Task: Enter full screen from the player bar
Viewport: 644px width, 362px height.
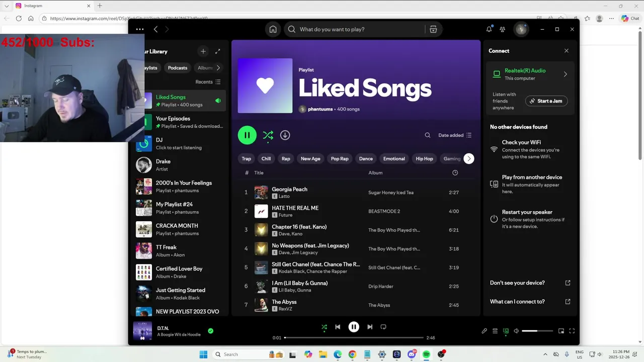Action: 572,331
